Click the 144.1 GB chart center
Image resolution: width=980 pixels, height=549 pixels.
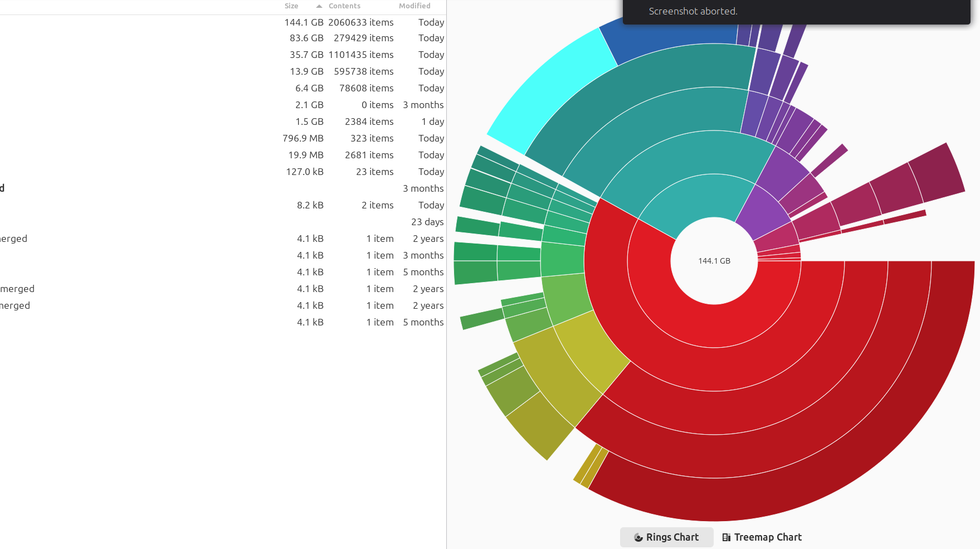tap(714, 261)
